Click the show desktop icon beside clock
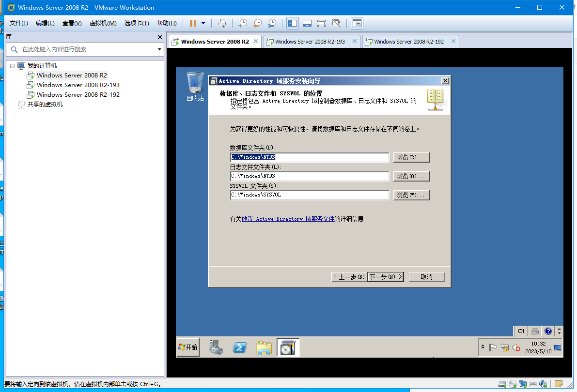This screenshot has height=392, width=577. (558, 347)
